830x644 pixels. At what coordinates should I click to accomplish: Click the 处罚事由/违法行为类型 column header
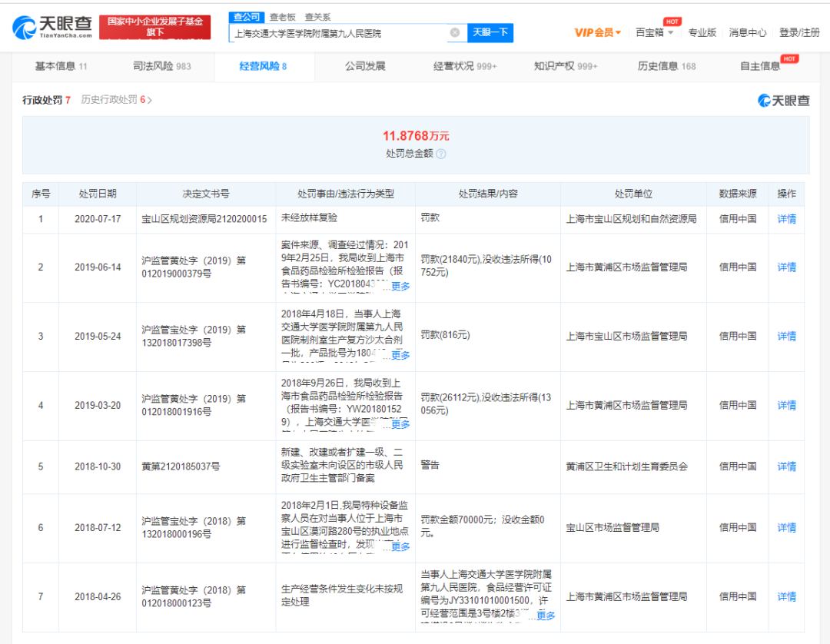pyautogui.click(x=346, y=194)
